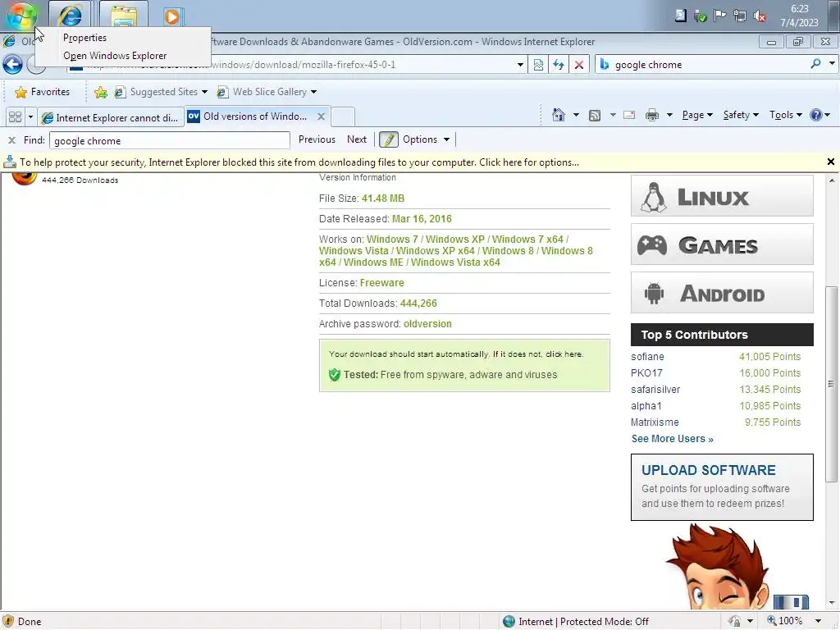Click the security information bar message
This screenshot has width=840, height=630.
click(299, 162)
